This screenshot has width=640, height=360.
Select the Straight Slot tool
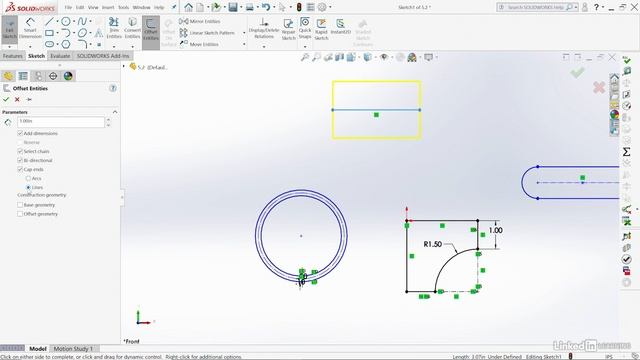pos(49,44)
